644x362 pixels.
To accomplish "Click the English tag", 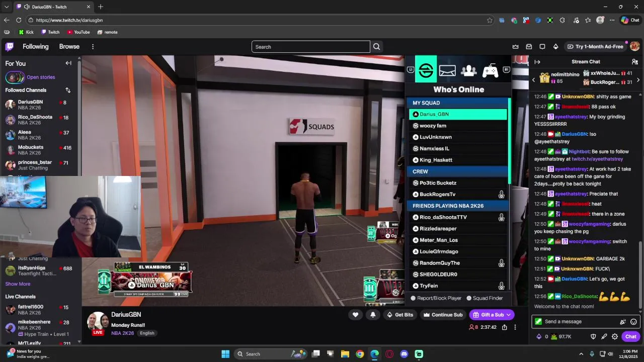I will 147,333.
